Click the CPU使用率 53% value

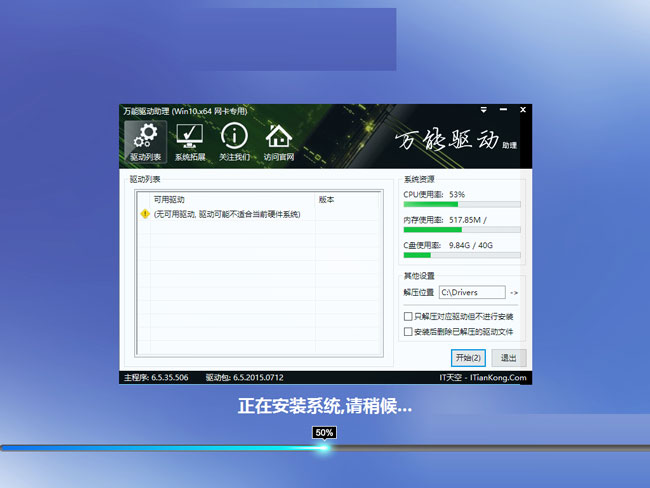click(x=457, y=194)
